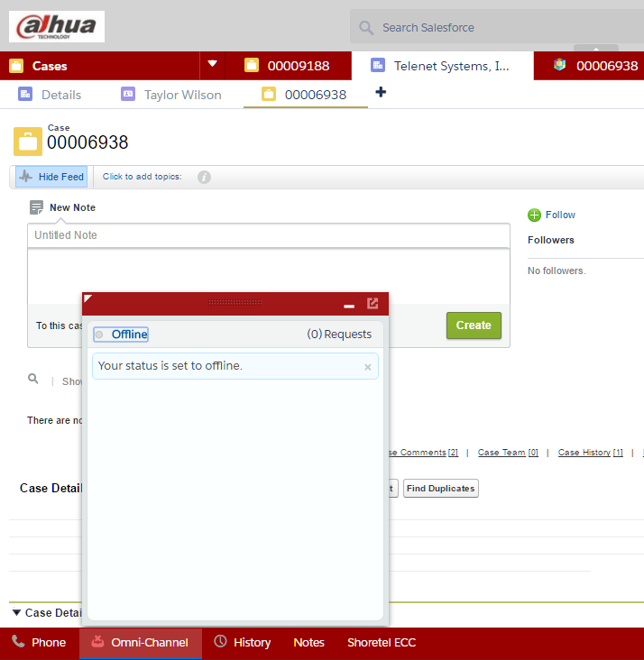This screenshot has width=644, height=660.
Task: Click the feed search magnifier icon
Action: (x=32, y=379)
